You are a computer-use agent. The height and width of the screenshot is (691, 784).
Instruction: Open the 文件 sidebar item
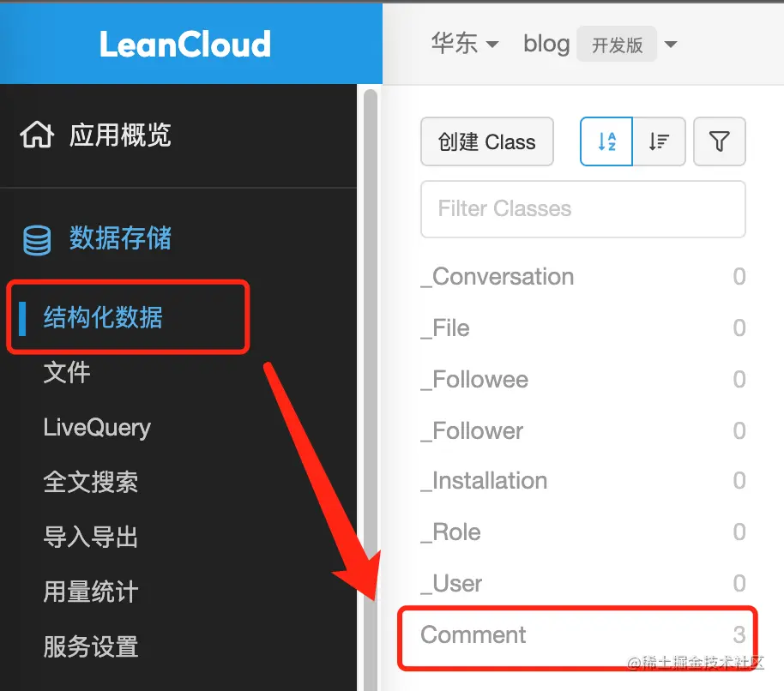coord(67,372)
